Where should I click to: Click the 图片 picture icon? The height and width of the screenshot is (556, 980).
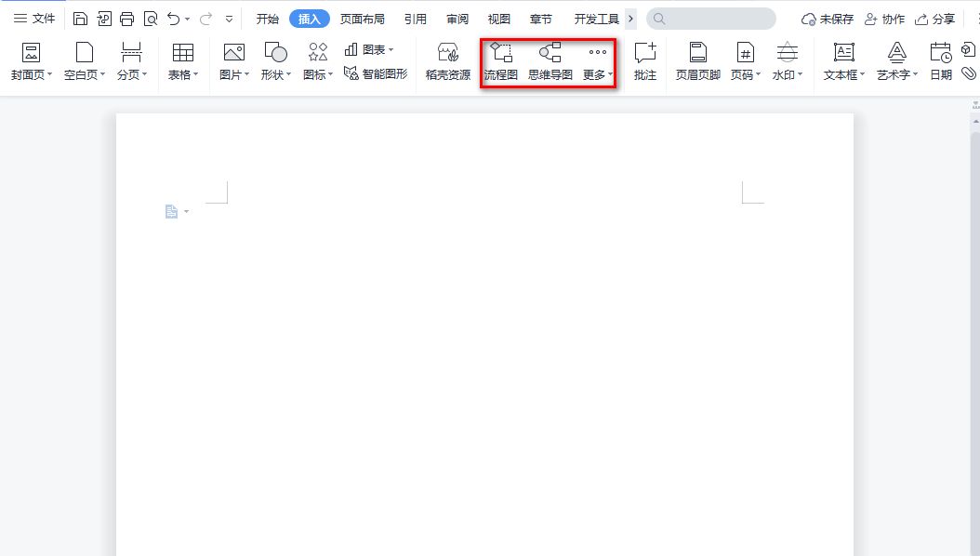[x=233, y=52]
